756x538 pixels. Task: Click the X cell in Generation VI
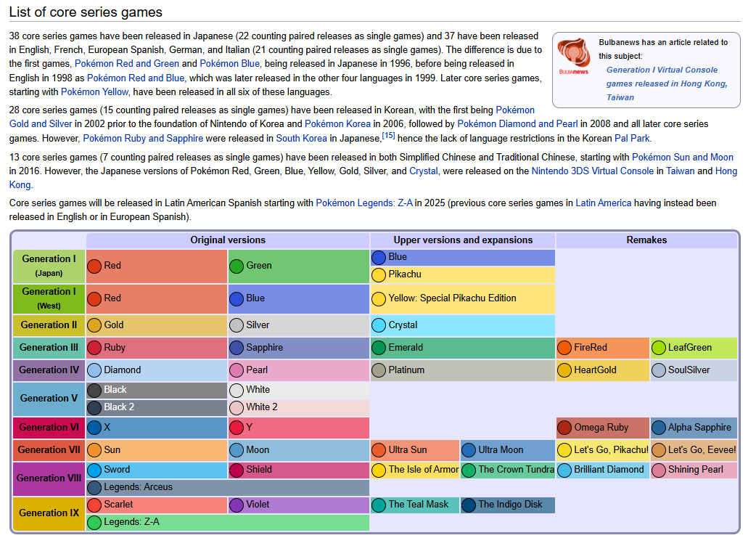coord(157,428)
